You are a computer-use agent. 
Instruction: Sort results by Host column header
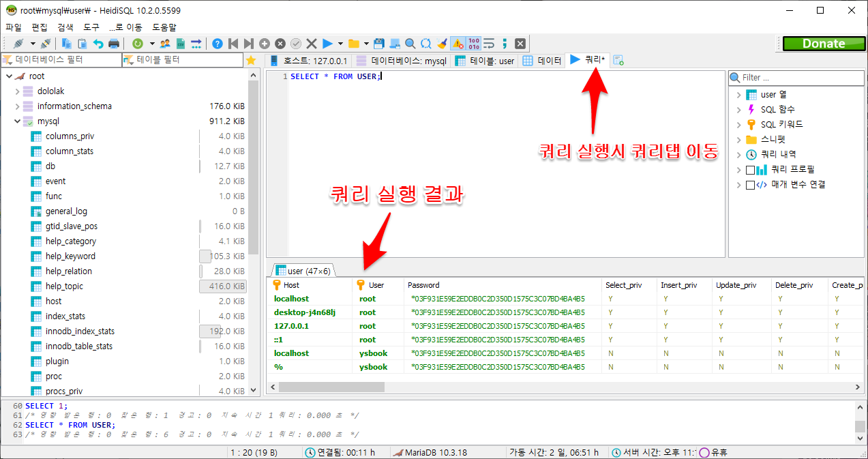tap(310, 285)
